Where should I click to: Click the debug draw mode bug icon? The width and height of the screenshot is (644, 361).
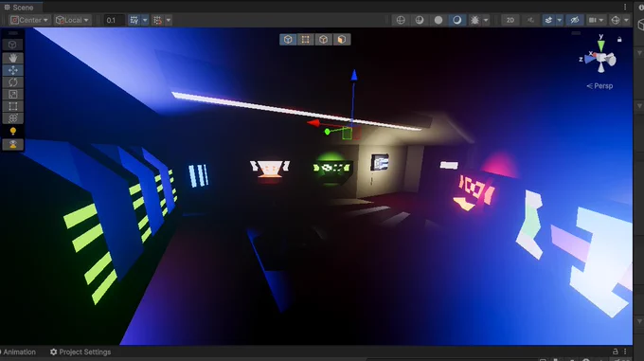click(x=474, y=20)
